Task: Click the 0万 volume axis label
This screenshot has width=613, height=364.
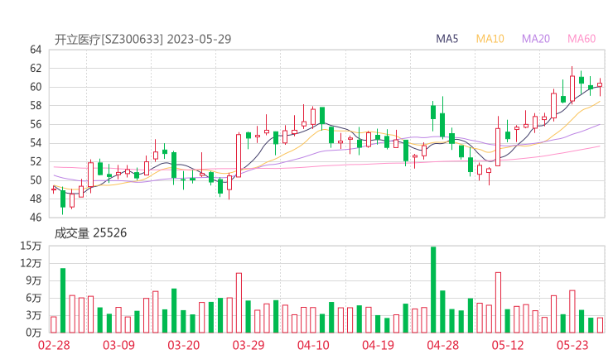Action: [x=34, y=333]
